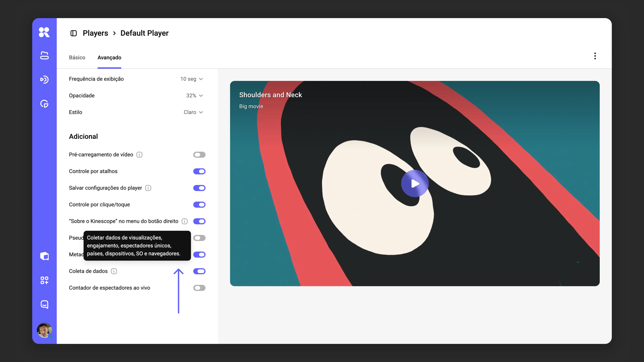Open the live streaming sidebar icon
Viewport: 644px width, 362px height.
click(x=44, y=80)
